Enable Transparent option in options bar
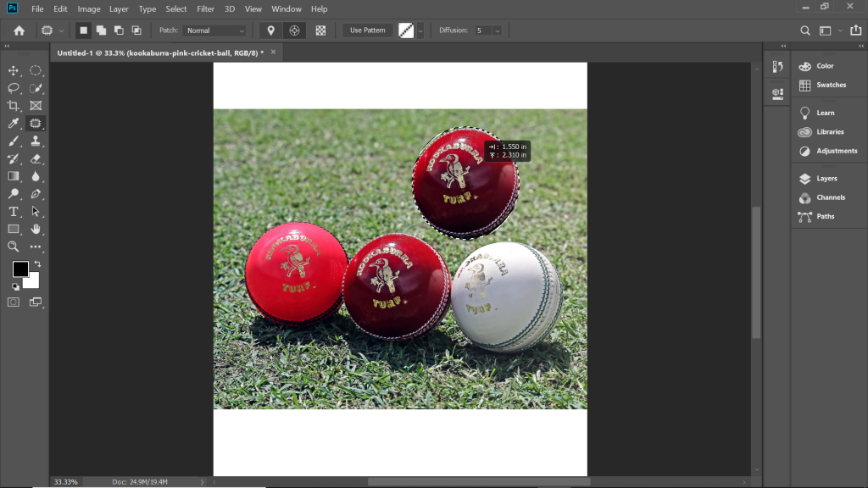The height and width of the screenshot is (488, 868). [320, 30]
